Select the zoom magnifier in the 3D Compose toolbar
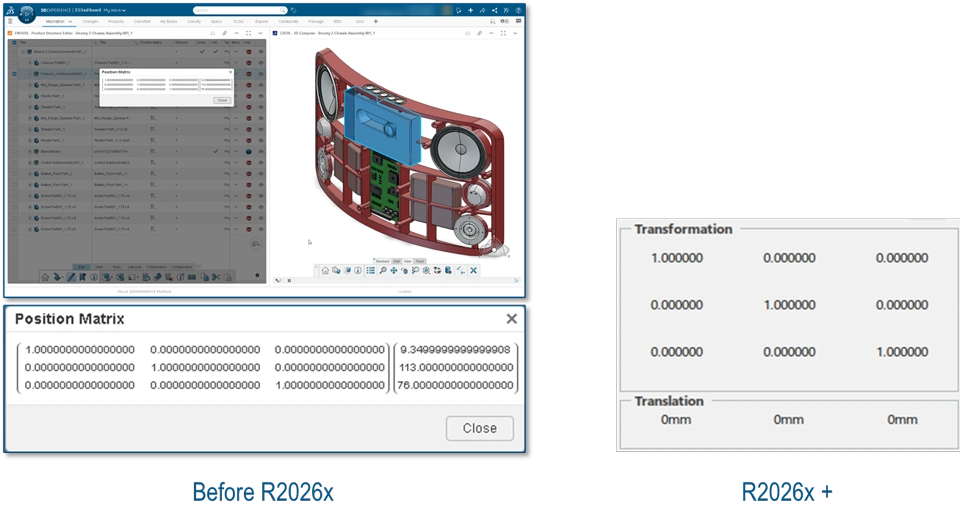 coord(383,270)
